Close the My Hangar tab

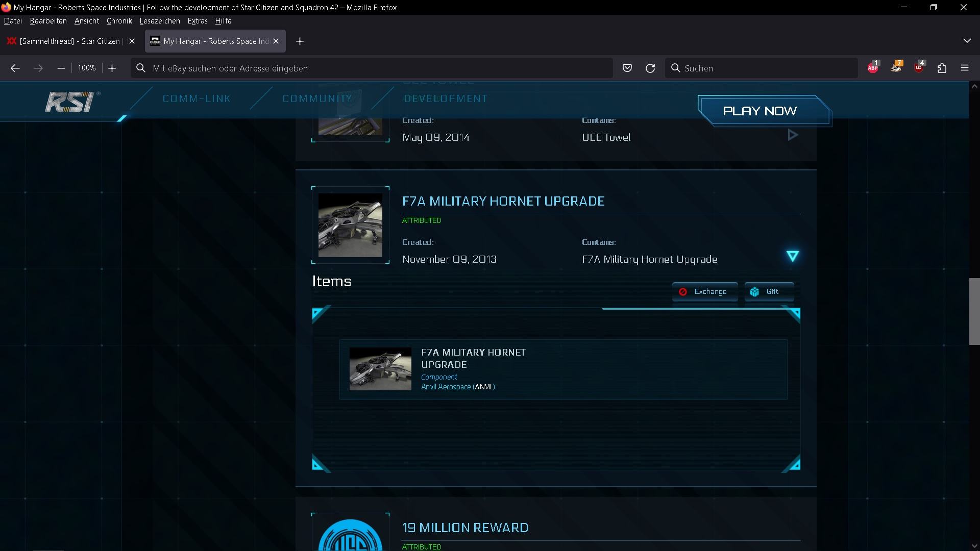pos(276,41)
